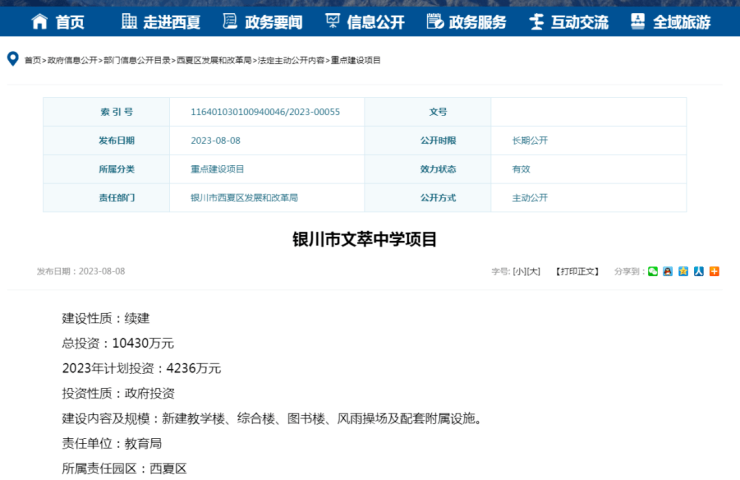Open more share options plus icon

coord(714,271)
